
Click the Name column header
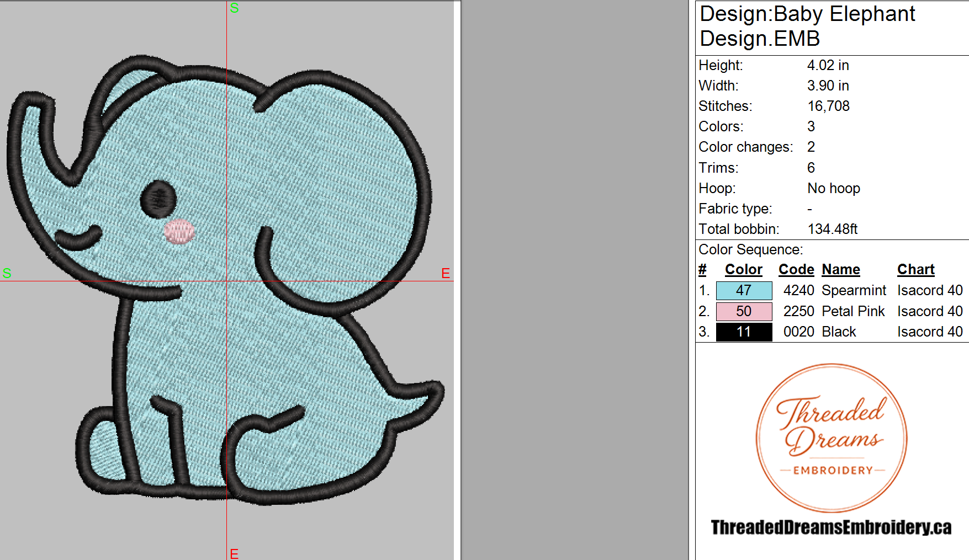pos(841,269)
